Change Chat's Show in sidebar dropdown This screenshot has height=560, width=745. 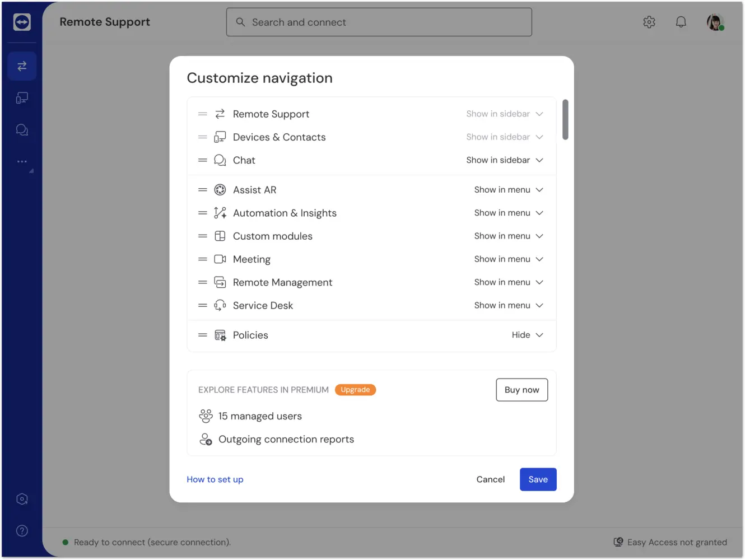click(505, 160)
